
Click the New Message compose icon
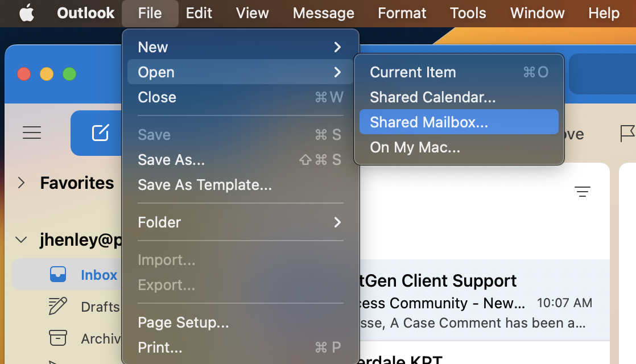pyautogui.click(x=100, y=133)
